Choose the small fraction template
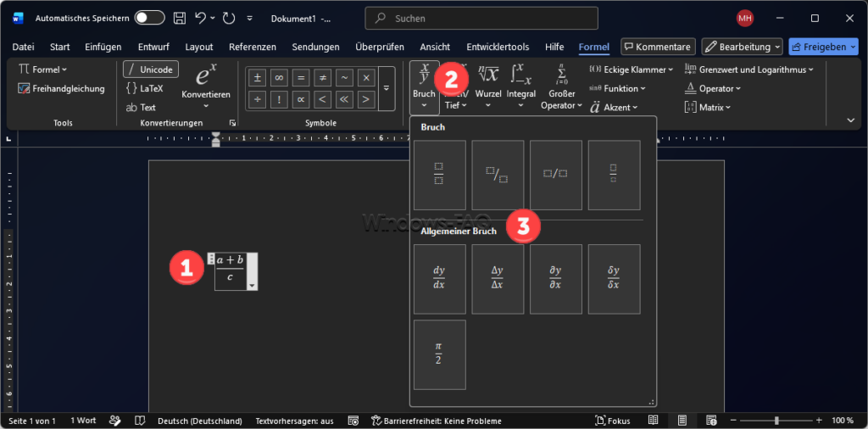868x429 pixels. (614, 175)
